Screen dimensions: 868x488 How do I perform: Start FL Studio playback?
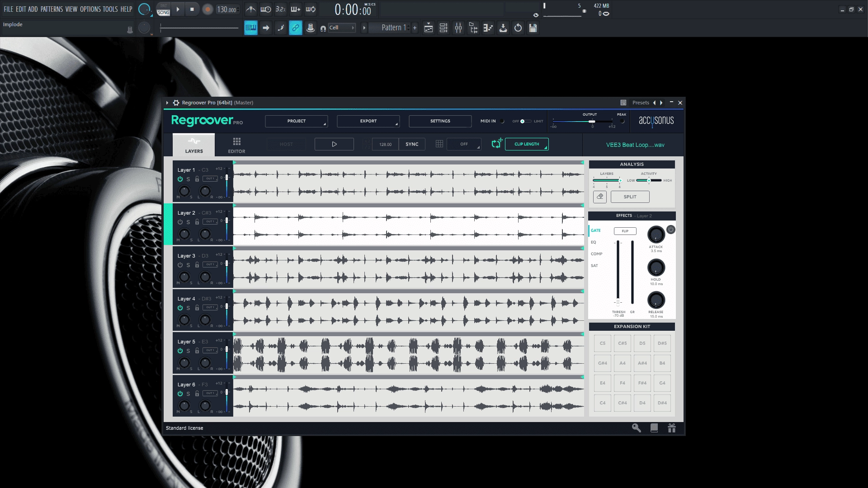[178, 9]
